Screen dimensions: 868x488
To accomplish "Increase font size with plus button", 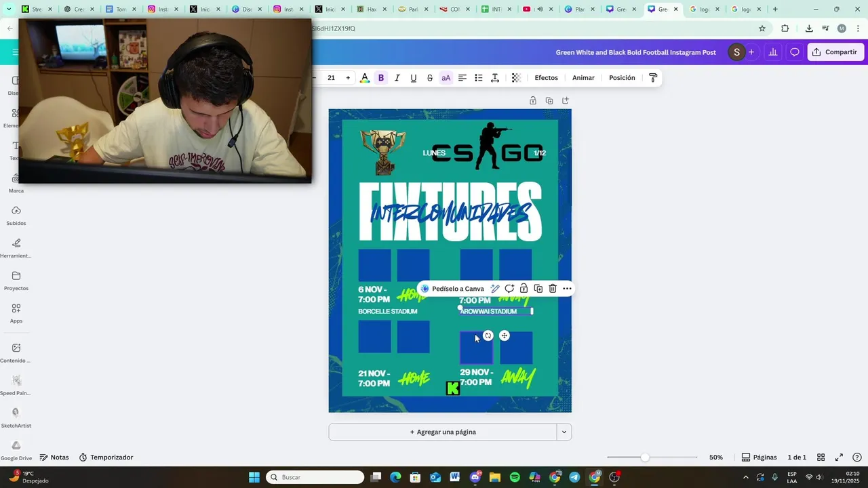I will (x=348, y=78).
